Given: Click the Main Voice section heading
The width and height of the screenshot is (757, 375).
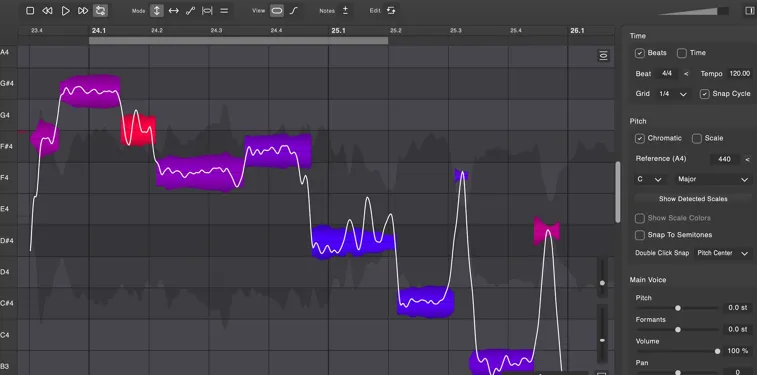Looking at the screenshot, I should [648, 280].
